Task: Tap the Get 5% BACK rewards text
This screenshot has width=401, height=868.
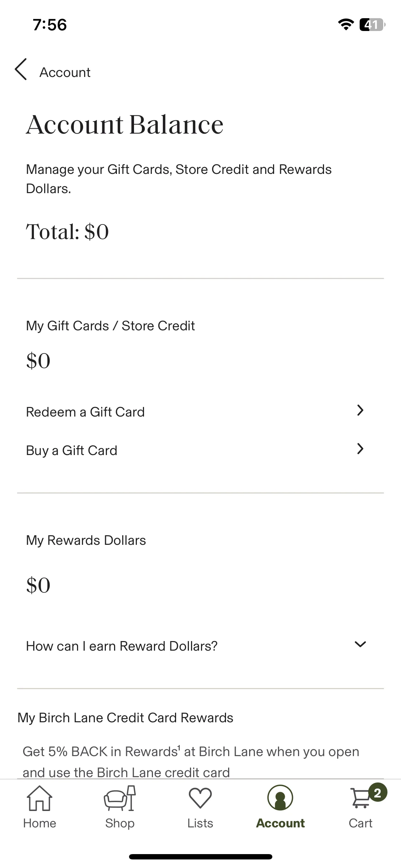Action: tap(191, 762)
